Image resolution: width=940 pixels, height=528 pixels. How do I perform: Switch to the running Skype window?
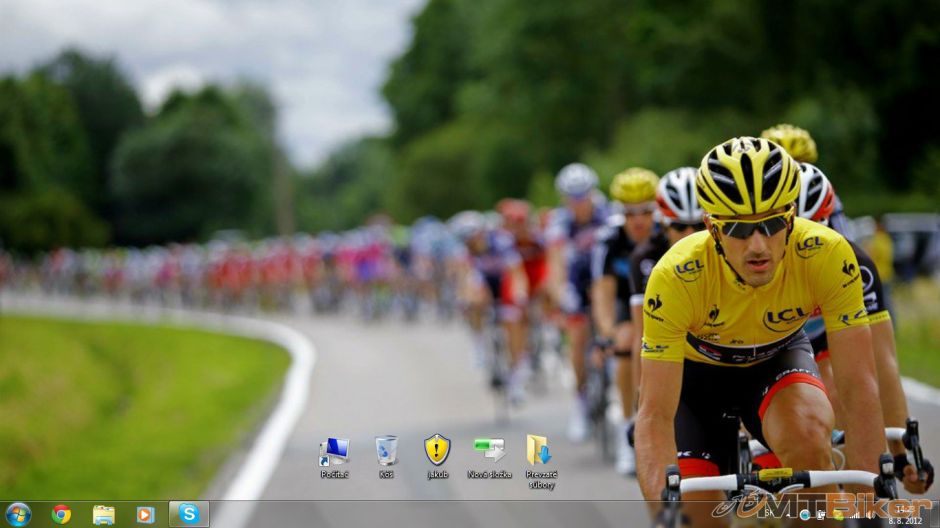point(189,514)
